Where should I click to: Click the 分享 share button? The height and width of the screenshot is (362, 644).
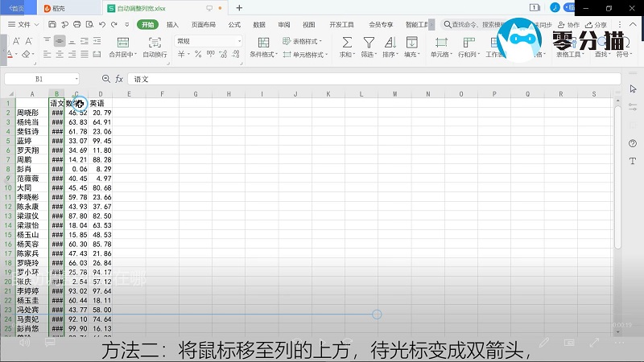597,25
